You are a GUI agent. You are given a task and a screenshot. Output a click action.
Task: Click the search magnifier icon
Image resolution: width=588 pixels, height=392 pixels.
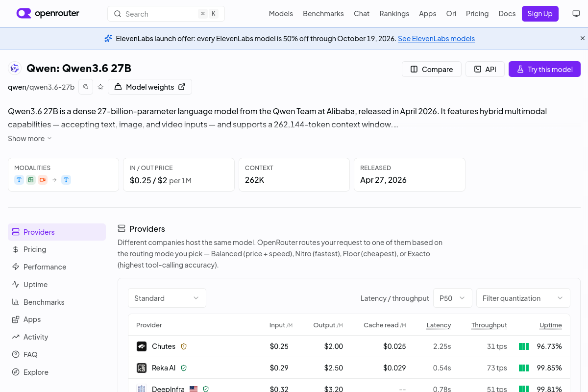point(118,14)
